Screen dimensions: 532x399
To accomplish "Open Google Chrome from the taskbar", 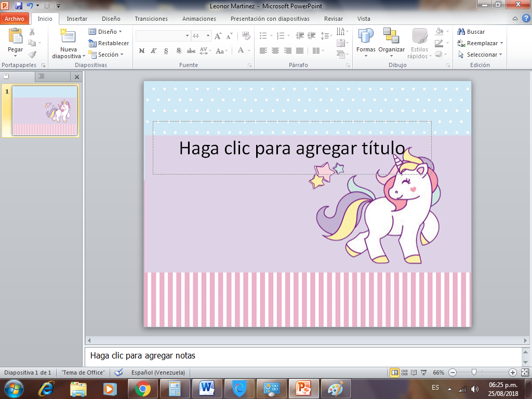I will 143,389.
